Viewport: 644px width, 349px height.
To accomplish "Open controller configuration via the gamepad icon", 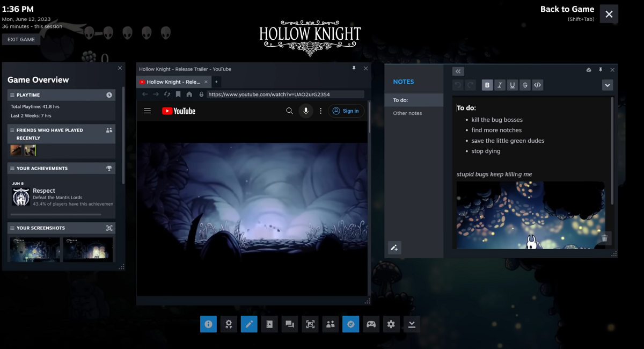I will [371, 324].
